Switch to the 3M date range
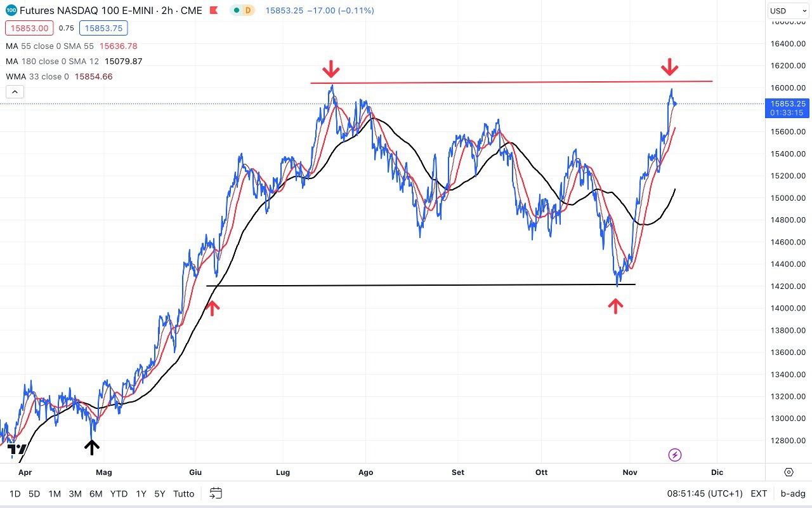The image size is (812, 508). 75,493
